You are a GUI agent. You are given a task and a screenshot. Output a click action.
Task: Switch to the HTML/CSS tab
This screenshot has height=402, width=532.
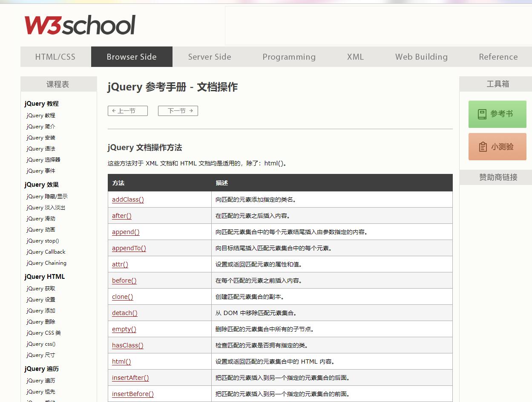coord(55,57)
